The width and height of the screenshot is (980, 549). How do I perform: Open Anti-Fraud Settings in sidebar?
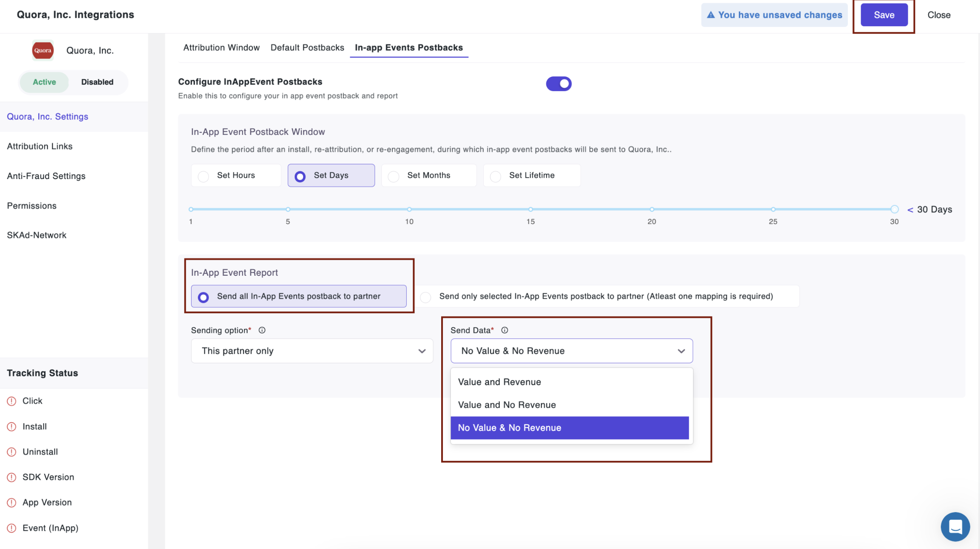pyautogui.click(x=74, y=176)
